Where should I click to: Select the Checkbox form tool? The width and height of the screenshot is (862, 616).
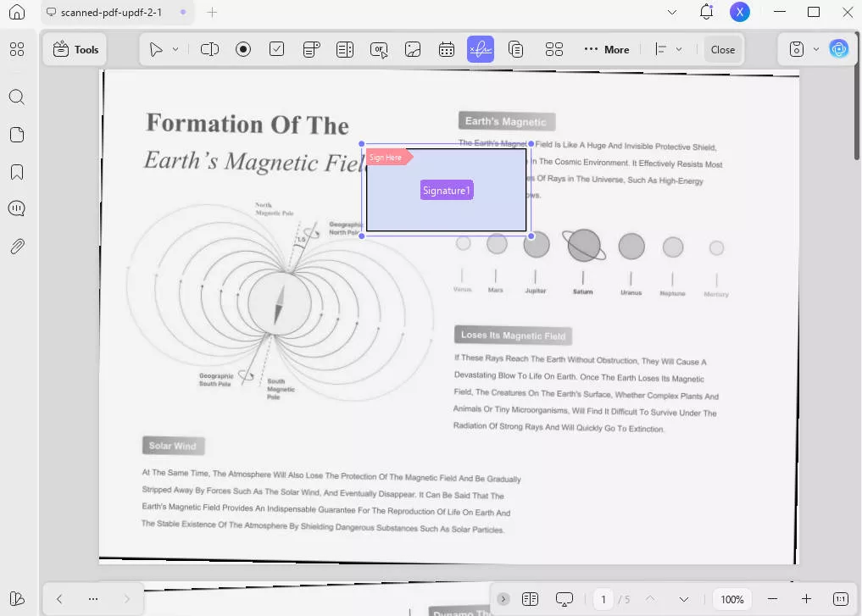(277, 49)
